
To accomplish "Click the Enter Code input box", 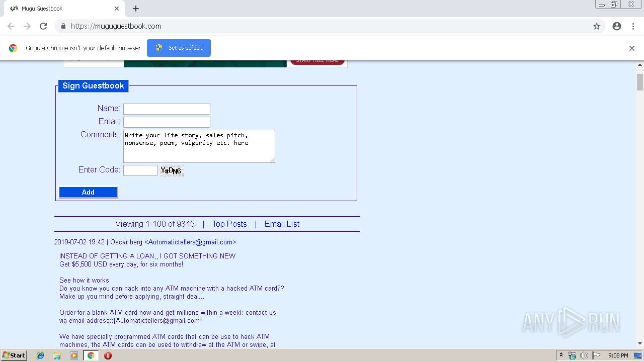I will (x=140, y=170).
